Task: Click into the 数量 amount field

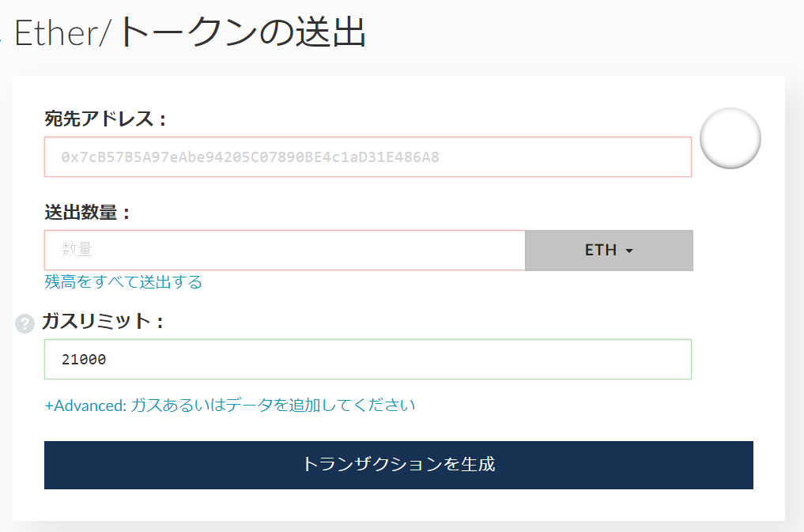Action: pyautogui.click(x=285, y=251)
